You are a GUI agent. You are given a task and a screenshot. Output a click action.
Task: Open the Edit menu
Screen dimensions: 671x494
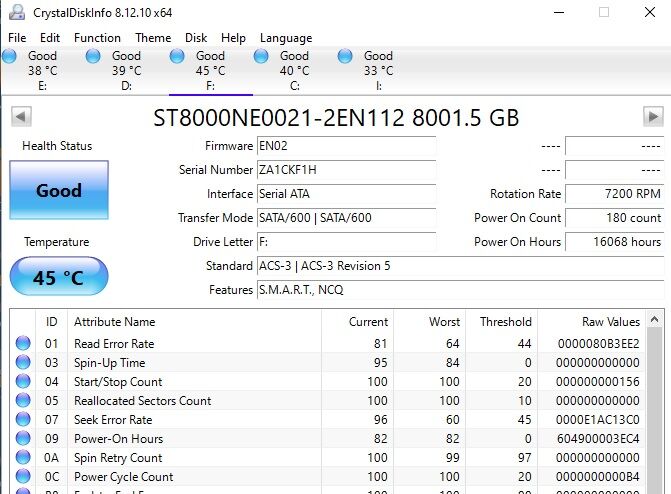click(x=50, y=38)
